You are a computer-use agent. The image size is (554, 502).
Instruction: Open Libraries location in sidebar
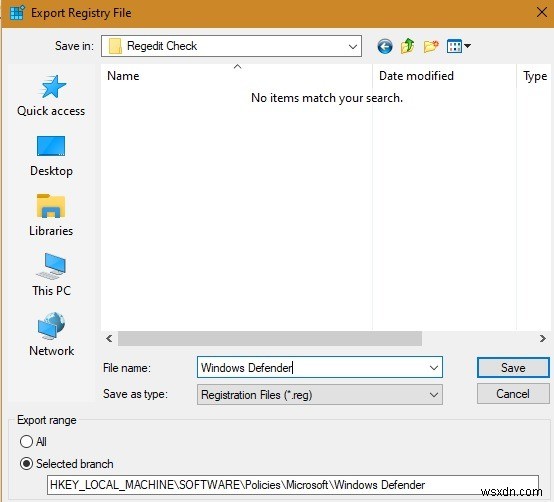(51, 215)
